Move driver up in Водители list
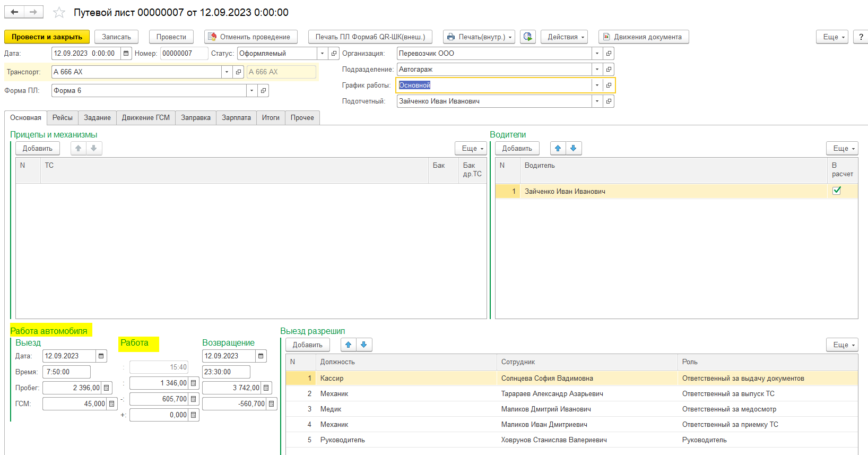This screenshot has height=455, width=868. click(558, 148)
